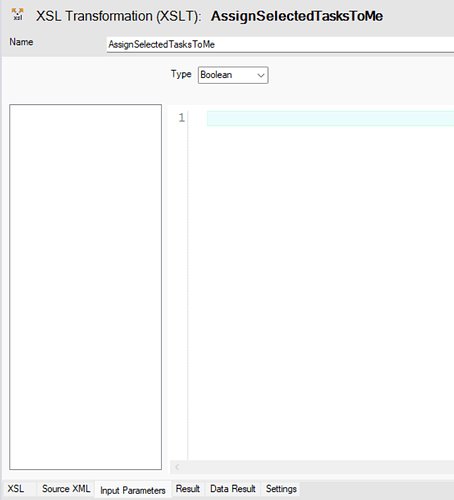Click the XSL transformation icon in header

point(18,15)
